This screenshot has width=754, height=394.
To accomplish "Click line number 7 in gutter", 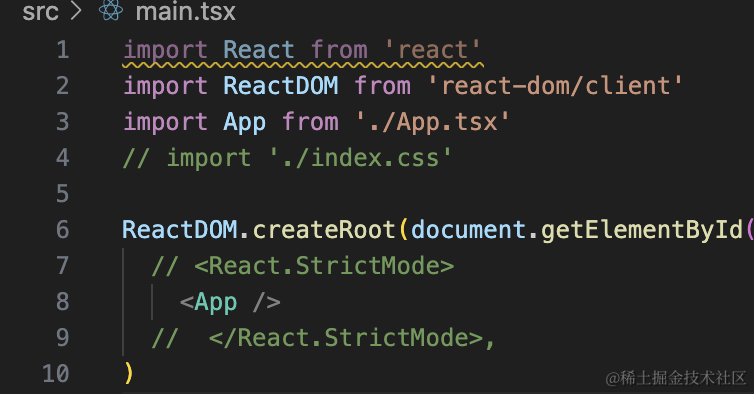I will pos(63,266).
